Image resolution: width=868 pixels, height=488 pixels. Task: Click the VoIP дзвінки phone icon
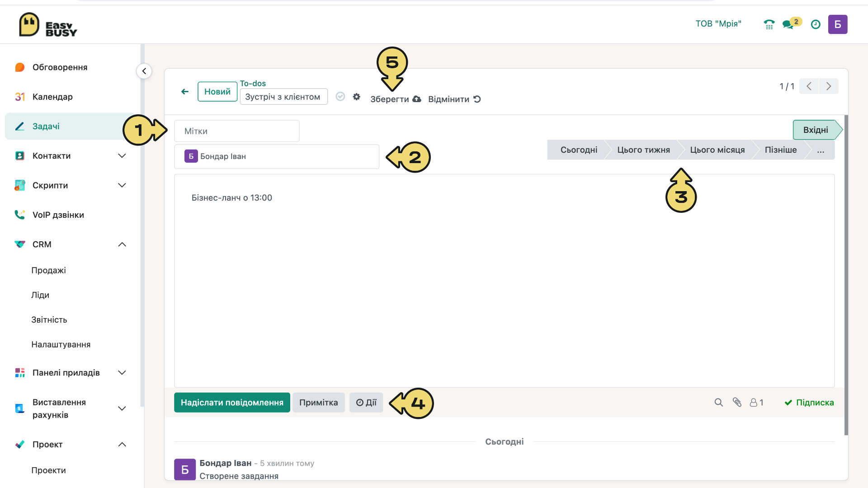19,215
